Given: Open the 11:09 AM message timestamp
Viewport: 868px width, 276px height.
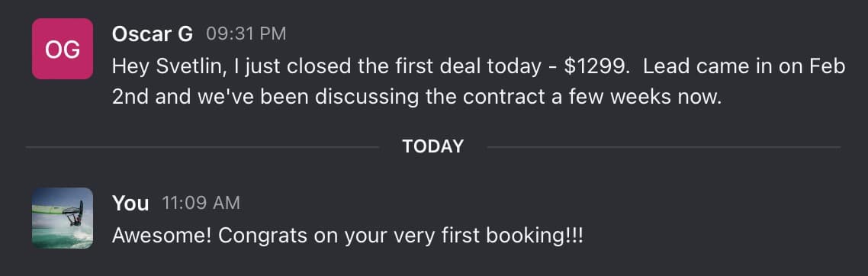Looking at the screenshot, I should 201,204.
